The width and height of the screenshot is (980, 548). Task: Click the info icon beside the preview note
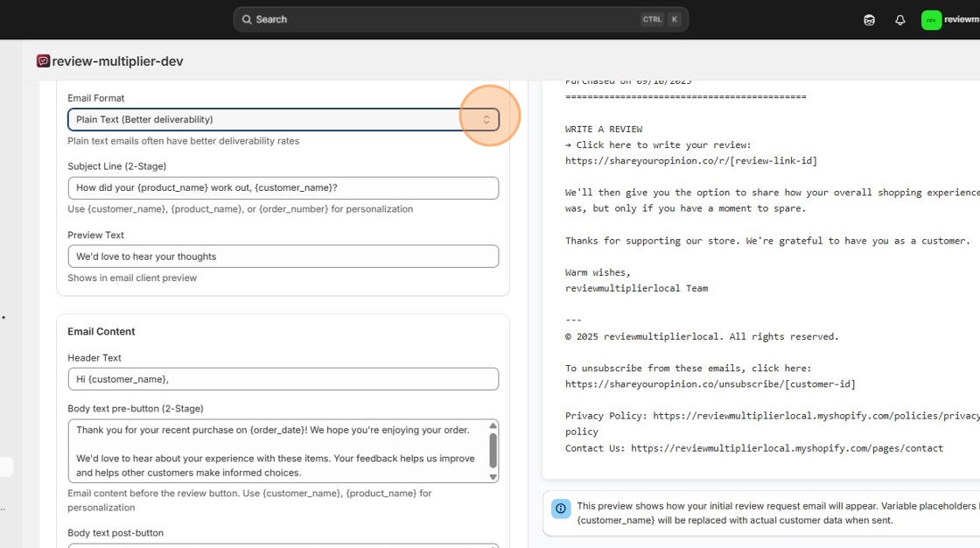click(x=560, y=508)
